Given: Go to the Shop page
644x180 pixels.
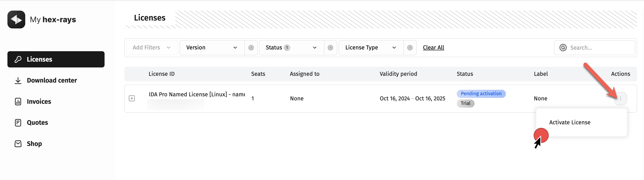Looking at the screenshot, I should coord(34,144).
